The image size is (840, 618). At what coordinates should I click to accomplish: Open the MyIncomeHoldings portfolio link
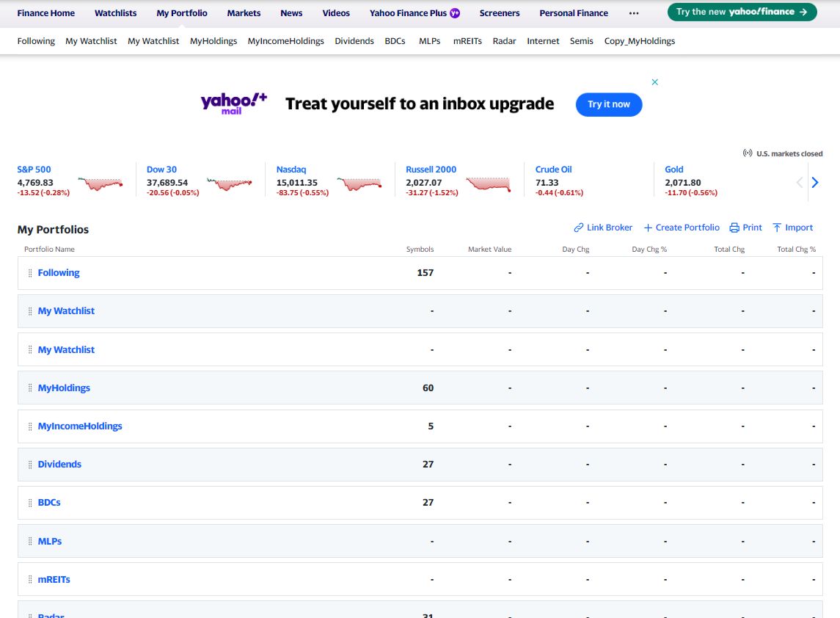tap(80, 426)
